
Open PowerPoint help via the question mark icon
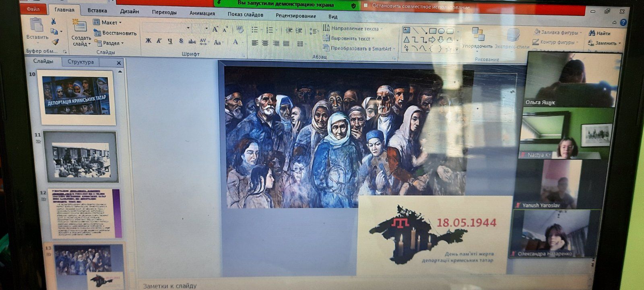pos(623,23)
